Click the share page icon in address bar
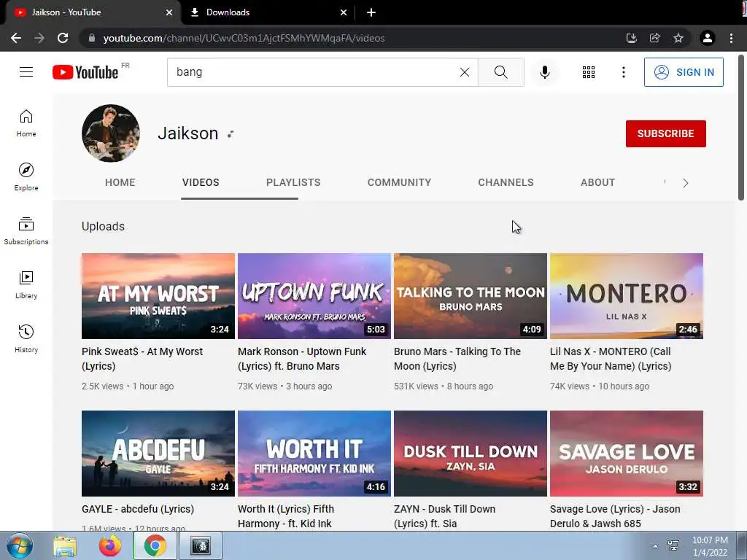 pyautogui.click(x=654, y=38)
